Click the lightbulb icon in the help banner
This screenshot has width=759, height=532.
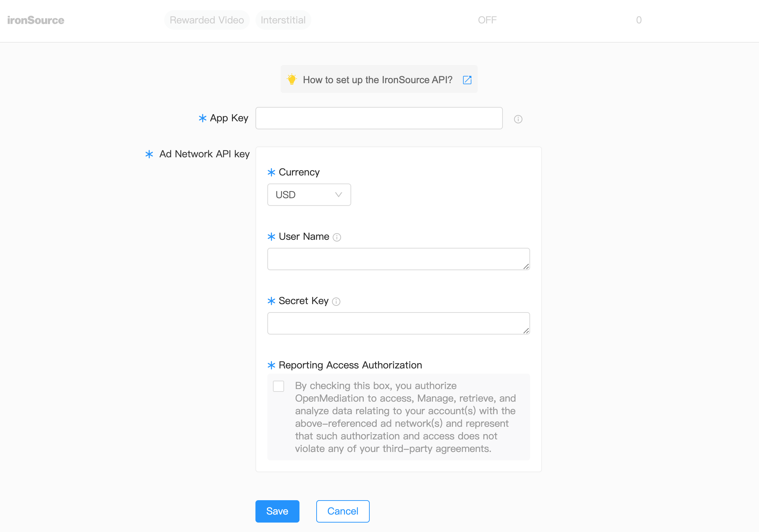point(292,79)
